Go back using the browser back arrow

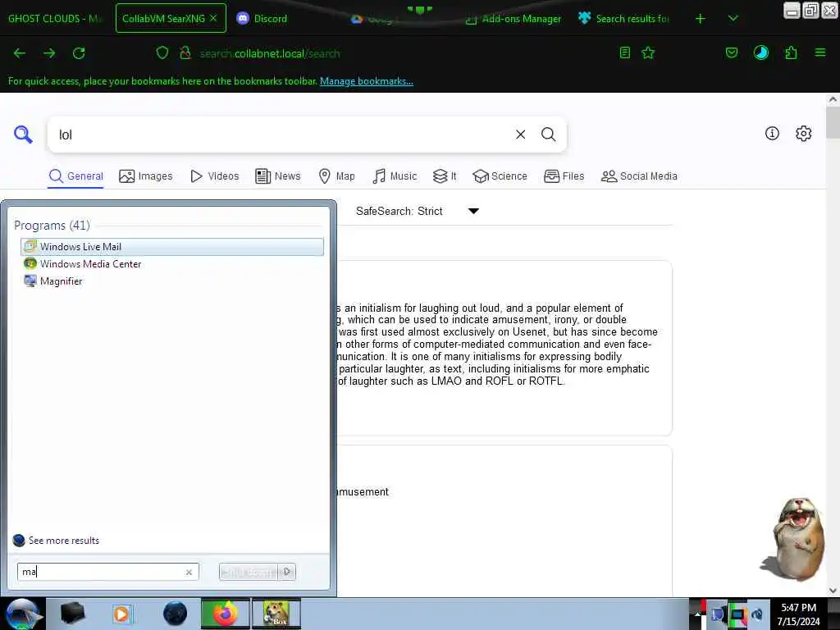click(20, 53)
